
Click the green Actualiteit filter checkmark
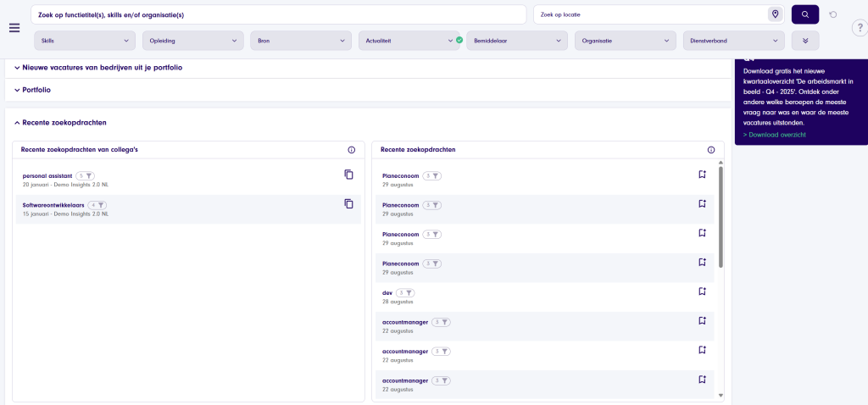tap(459, 40)
